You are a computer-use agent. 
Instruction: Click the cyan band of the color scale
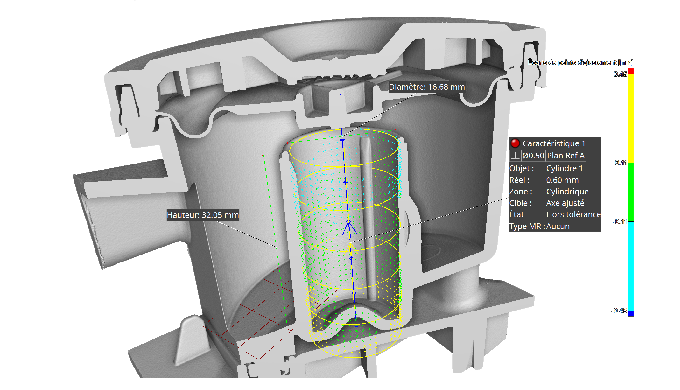(631, 266)
